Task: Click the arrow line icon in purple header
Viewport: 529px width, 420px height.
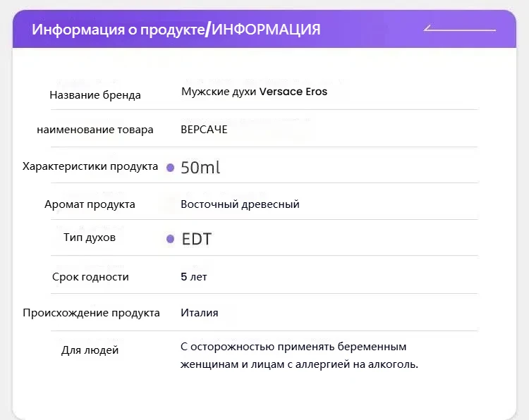Action: [459, 28]
